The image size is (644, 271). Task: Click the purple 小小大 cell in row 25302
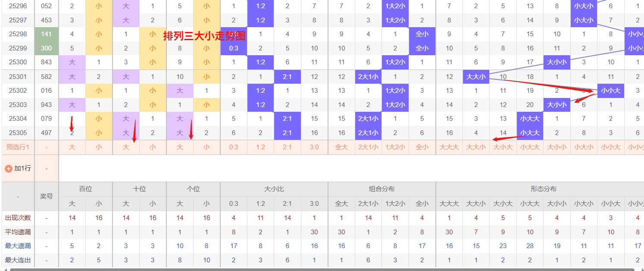tap(610, 91)
